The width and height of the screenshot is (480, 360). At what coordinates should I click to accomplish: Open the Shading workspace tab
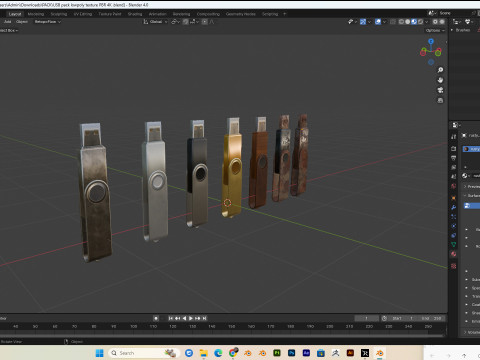(135, 14)
